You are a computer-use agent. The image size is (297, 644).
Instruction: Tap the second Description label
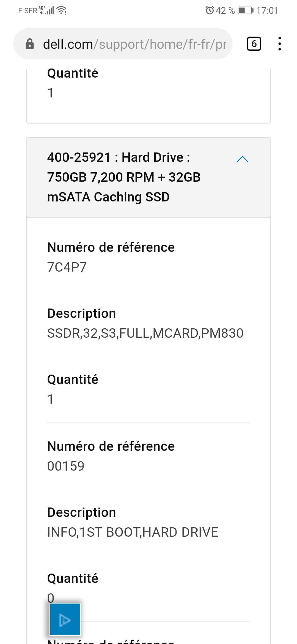(x=82, y=512)
